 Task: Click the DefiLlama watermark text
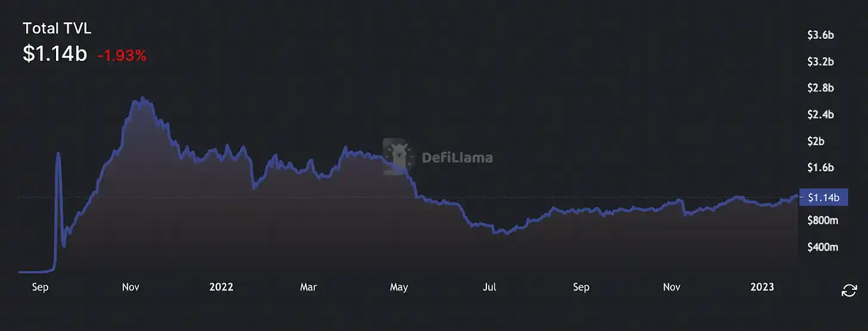457,158
